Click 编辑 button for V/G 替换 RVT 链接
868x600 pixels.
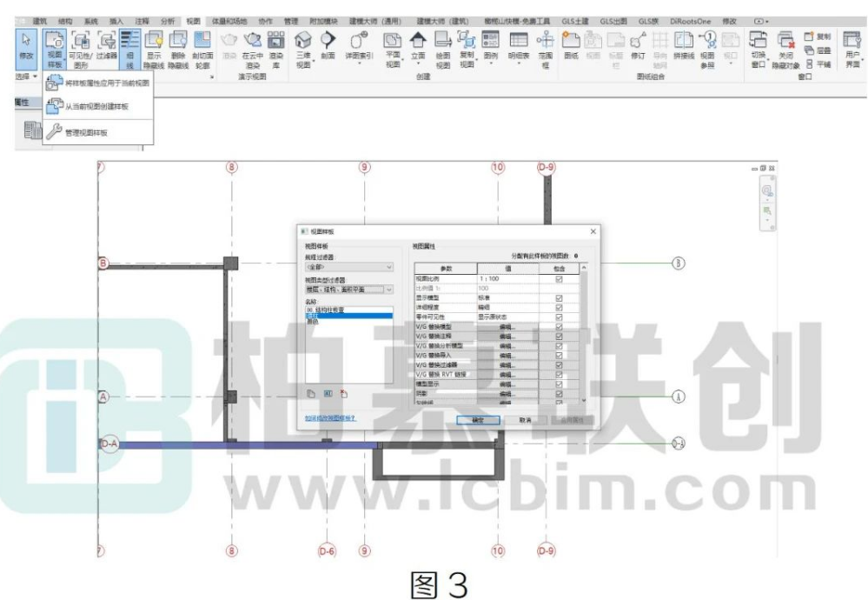click(x=507, y=375)
